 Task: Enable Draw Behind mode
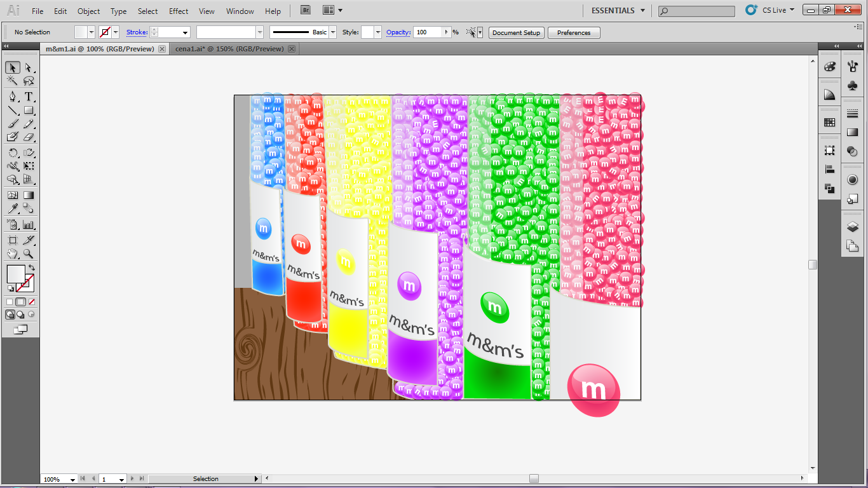click(x=20, y=315)
